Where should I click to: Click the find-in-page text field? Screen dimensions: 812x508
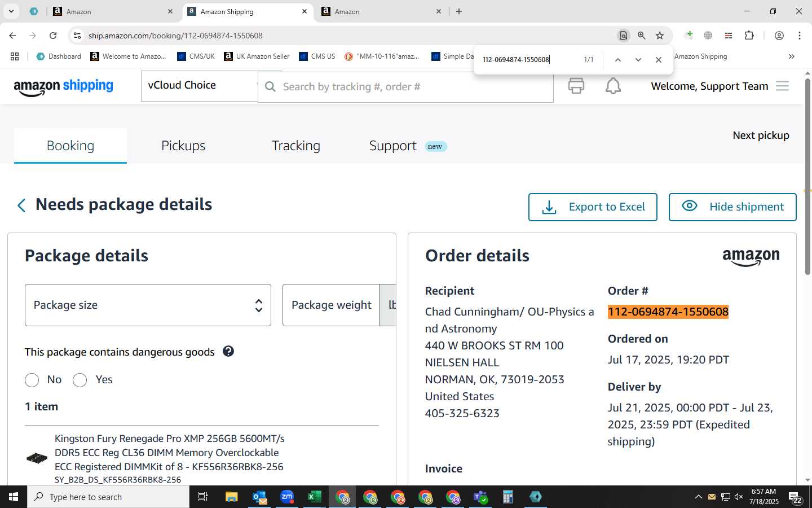tap(524, 59)
